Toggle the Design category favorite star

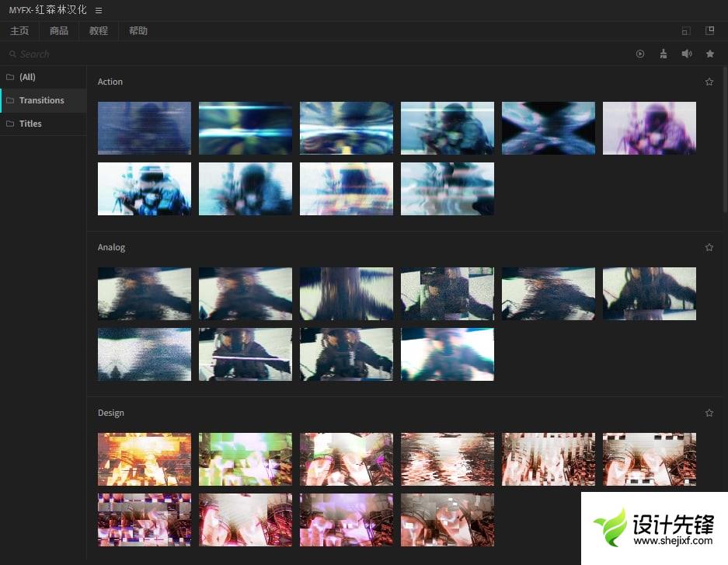[709, 413]
